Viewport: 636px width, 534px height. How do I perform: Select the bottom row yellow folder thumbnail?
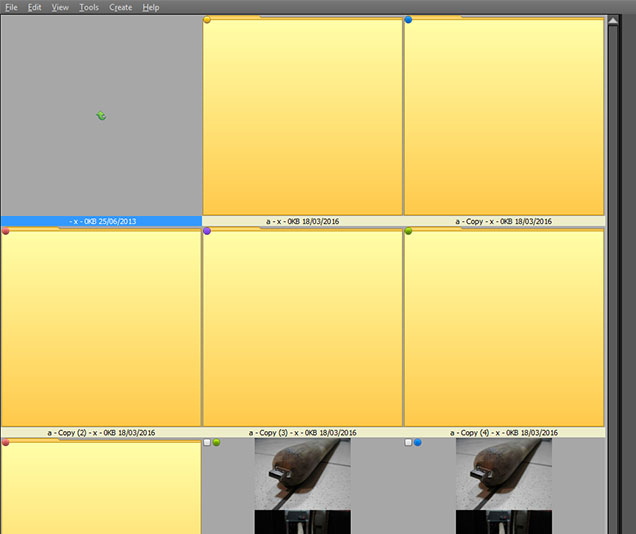click(x=101, y=487)
